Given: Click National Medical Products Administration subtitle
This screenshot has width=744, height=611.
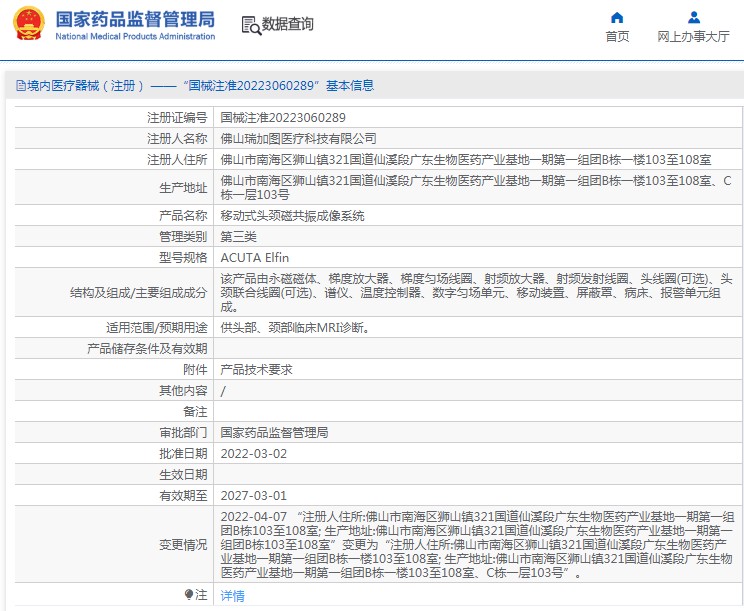Looking at the screenshot, I should (x=135, y=37).
